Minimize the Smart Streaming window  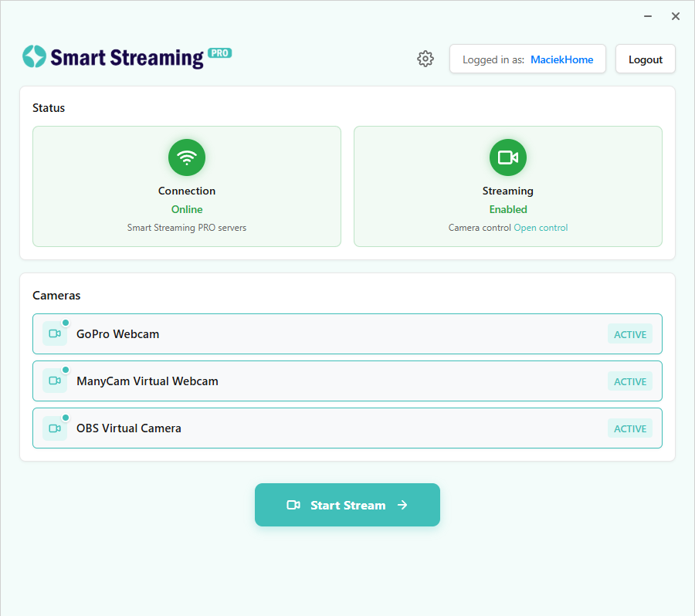pyautogui.click(x=648, y=16)
